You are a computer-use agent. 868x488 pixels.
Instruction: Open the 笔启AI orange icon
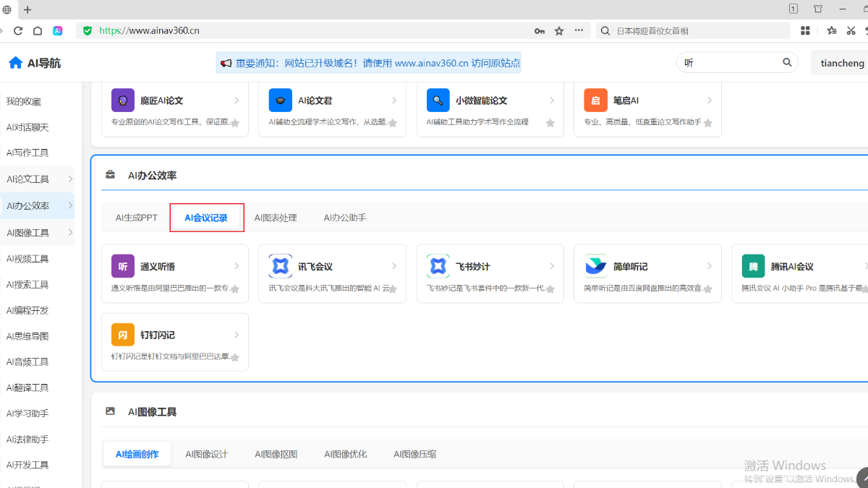pyautogui.click(x=596, y=100)
